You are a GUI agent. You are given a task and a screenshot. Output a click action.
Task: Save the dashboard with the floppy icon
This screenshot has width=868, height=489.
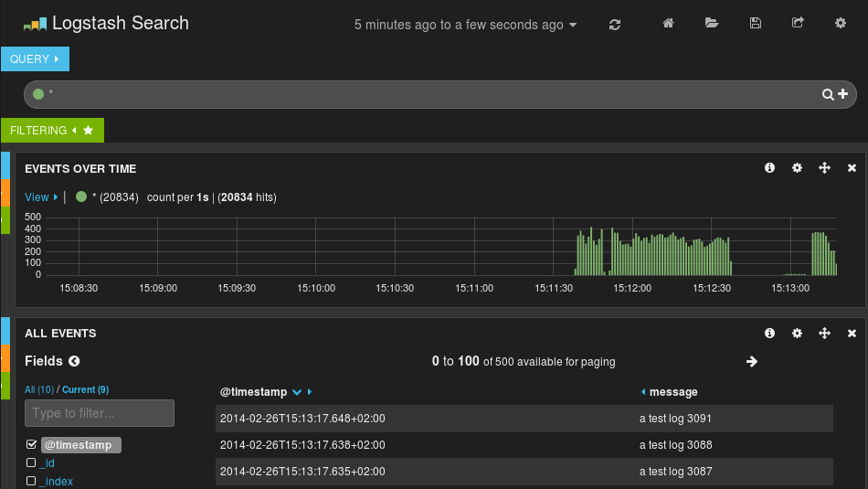click(755, 23)
